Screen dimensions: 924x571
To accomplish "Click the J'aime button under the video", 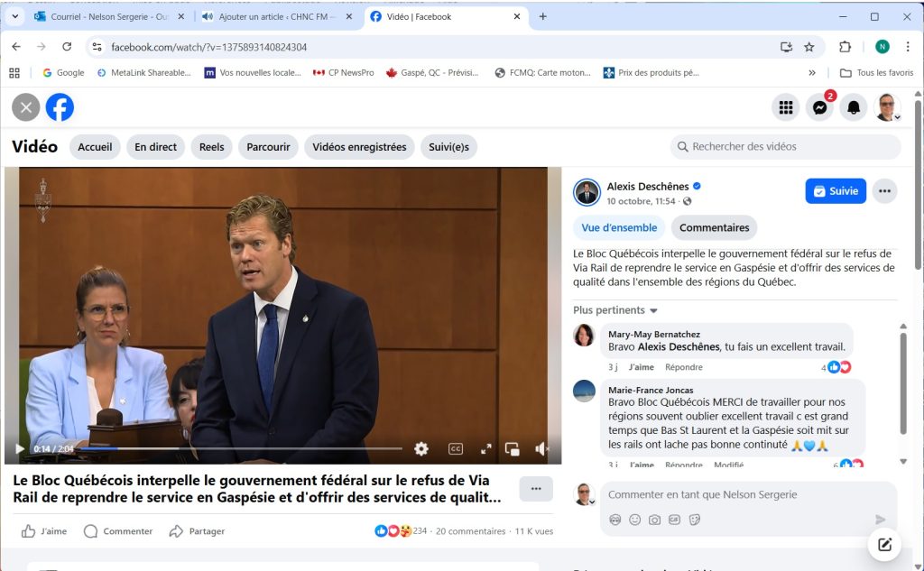I will coord(44,531).
